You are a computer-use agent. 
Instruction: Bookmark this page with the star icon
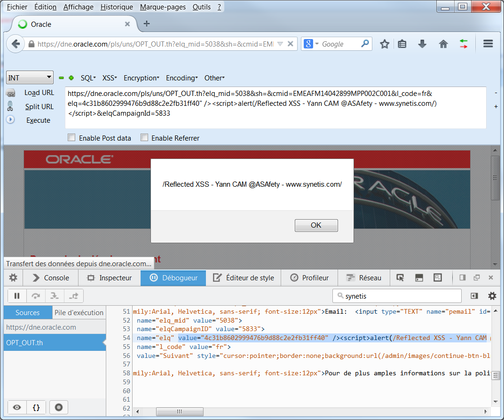pyautogui.click(x=385, y=44)
